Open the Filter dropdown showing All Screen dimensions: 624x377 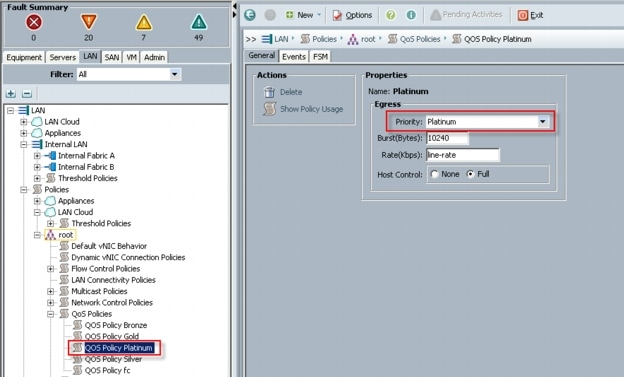click(129, 74)
